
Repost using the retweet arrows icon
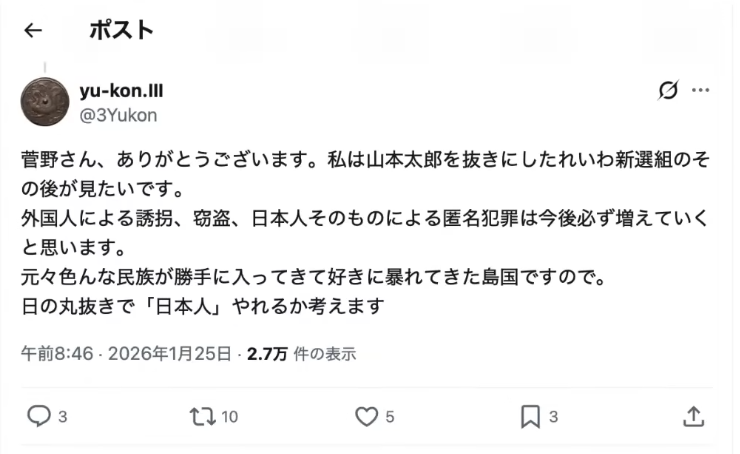coord(202,416)
